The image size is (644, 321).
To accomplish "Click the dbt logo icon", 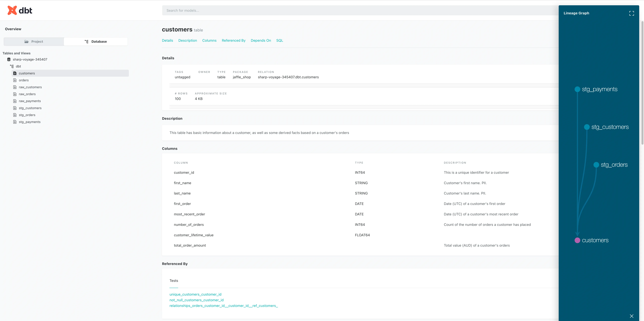I will coord(12,10).
